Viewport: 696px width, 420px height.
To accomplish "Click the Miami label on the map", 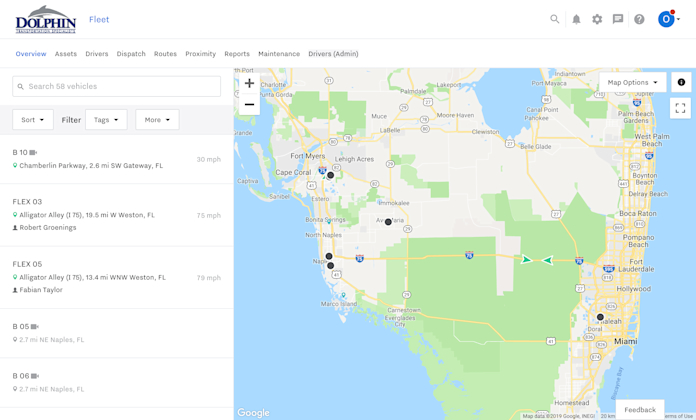I will [626, 341].
